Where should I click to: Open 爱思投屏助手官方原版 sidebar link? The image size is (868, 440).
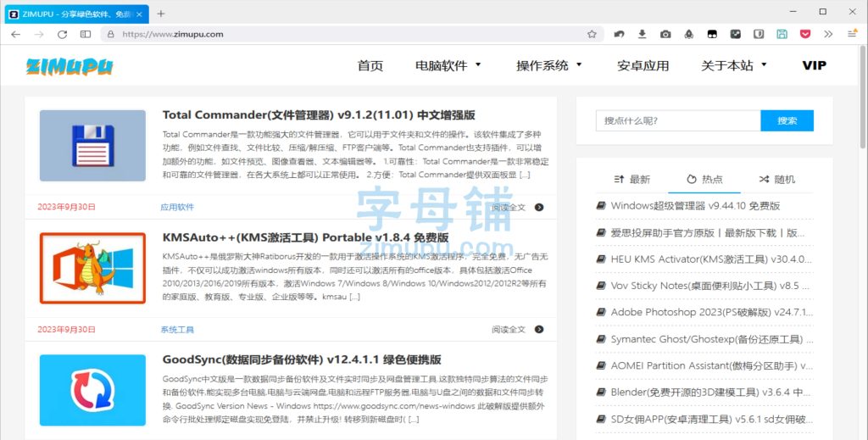tap(708, 233)
